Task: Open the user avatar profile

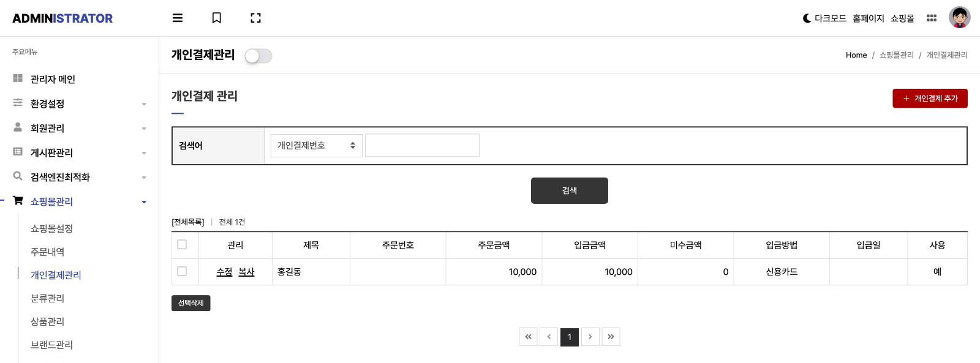Action: (960, 18)
